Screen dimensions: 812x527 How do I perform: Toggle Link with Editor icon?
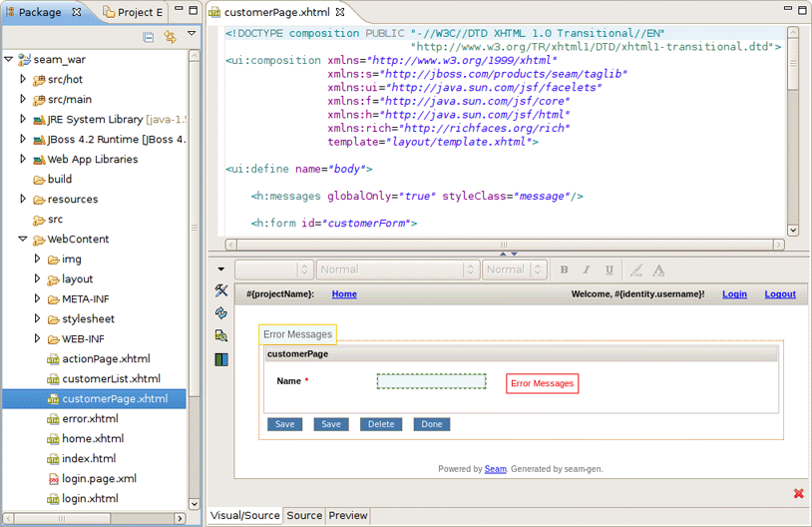pyautogui.click(x=170, y=37)
